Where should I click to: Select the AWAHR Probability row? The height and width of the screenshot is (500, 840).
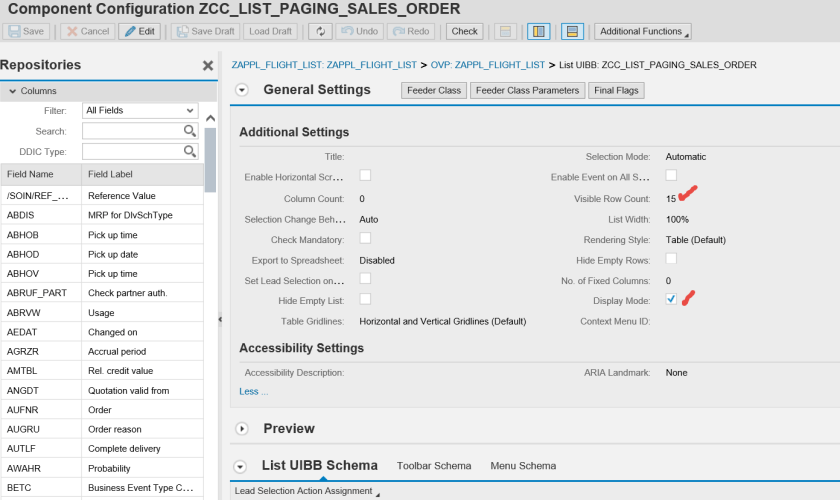tap(102, 468)
